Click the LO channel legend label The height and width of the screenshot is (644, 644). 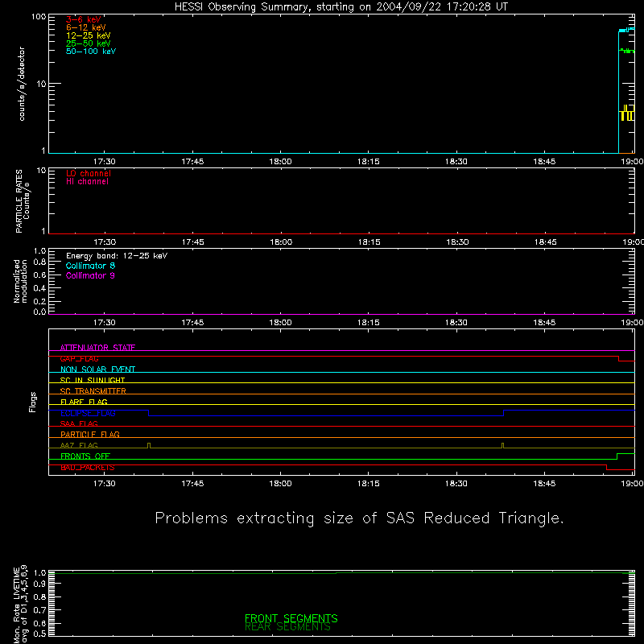(x=89, y=173)
